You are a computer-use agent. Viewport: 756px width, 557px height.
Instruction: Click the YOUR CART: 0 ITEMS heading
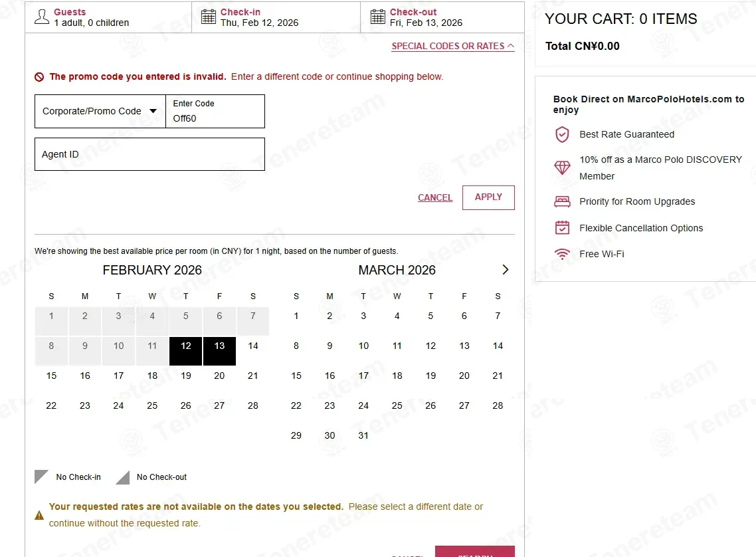621,19
